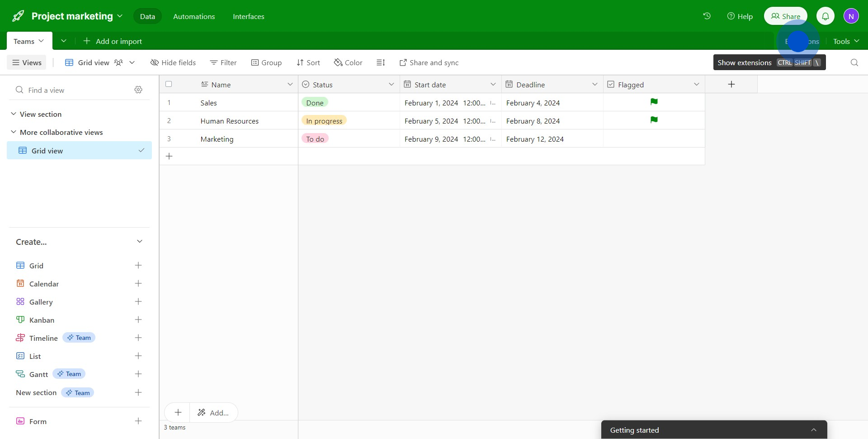Screen dimensions: 868x439
Task: Click the row height icon
Action: 381,62
